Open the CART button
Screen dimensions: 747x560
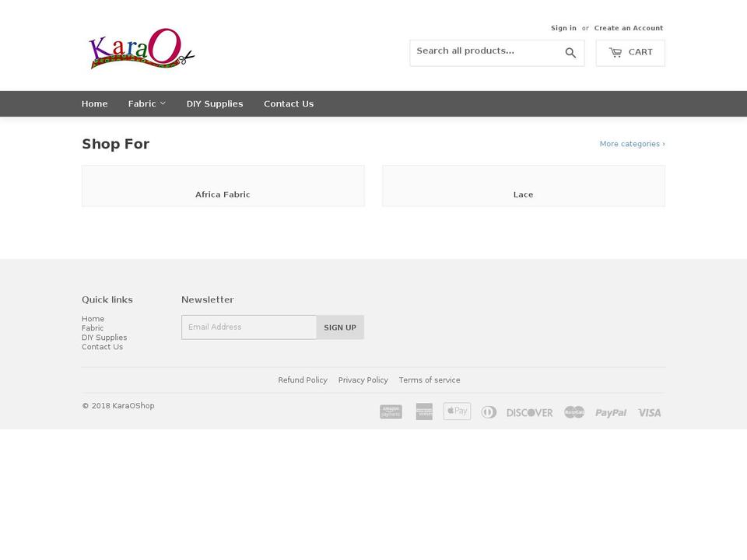[630, 53]
